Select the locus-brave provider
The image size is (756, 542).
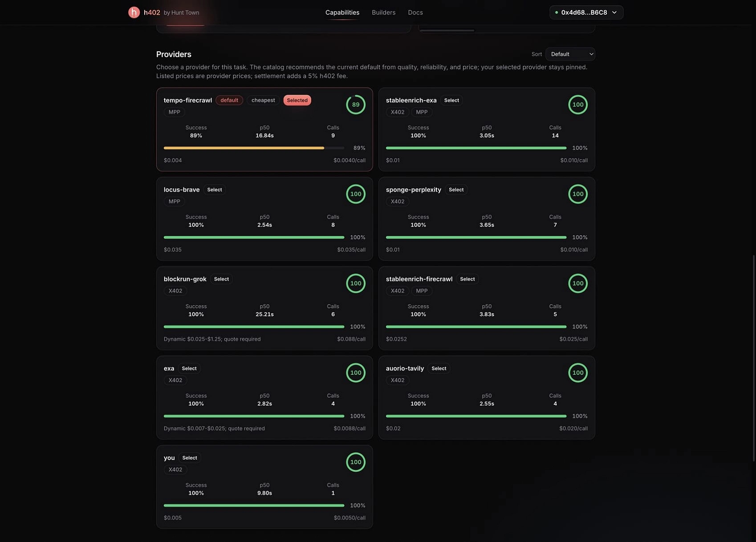click(x=214, y=190)
